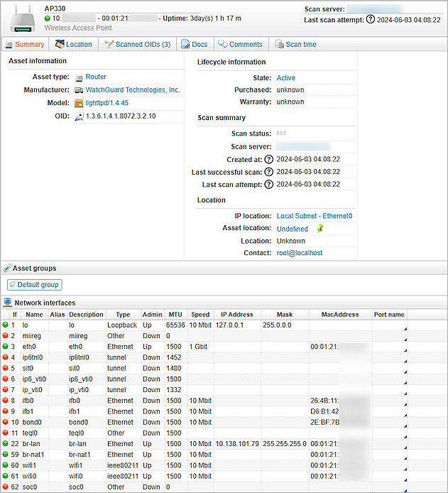Click the Router asset type icon
The width and height of the screenshot is (448, 493).
coord(79,77)
